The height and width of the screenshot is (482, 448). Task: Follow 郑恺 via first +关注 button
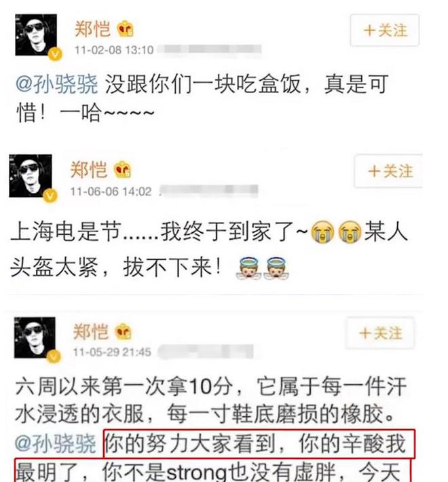click(385, 30)
